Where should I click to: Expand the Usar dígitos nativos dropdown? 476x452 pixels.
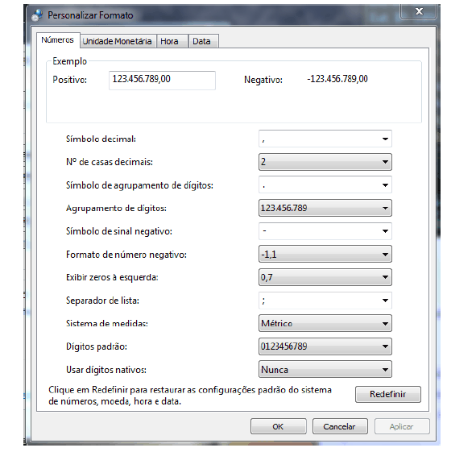pos(325,370)
